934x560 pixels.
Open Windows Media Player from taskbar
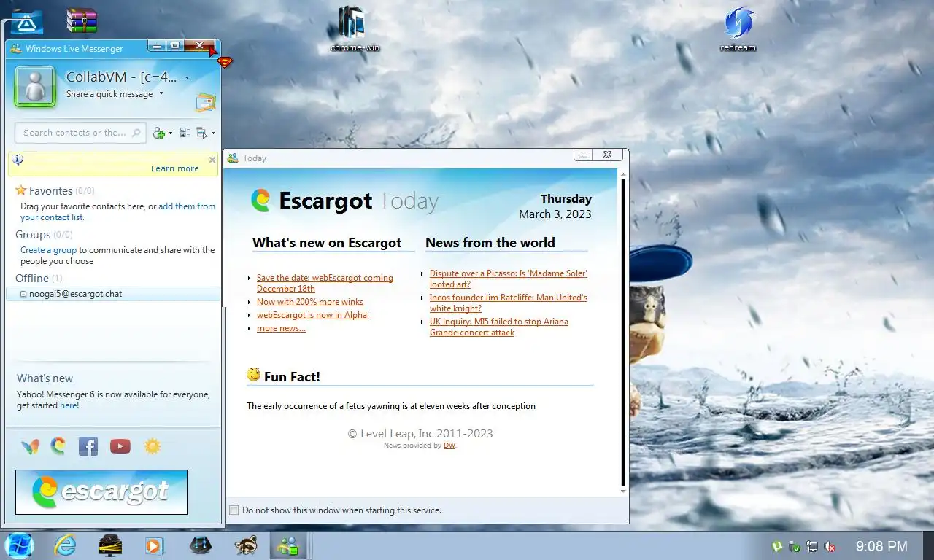coord(155,545)
